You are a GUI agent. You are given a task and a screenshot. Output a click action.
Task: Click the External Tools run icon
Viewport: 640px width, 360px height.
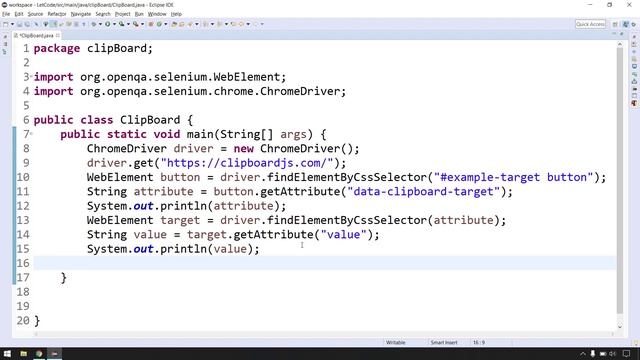tap(136, 24)
